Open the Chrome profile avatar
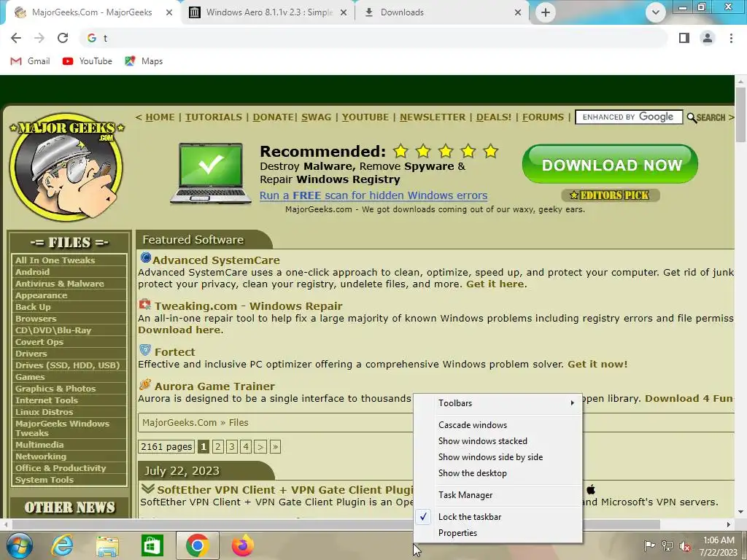 [x=708, y=38]
